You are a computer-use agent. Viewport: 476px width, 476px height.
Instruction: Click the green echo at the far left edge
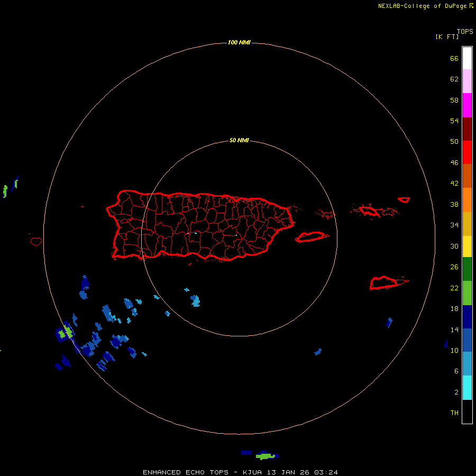tap(5, 191)
